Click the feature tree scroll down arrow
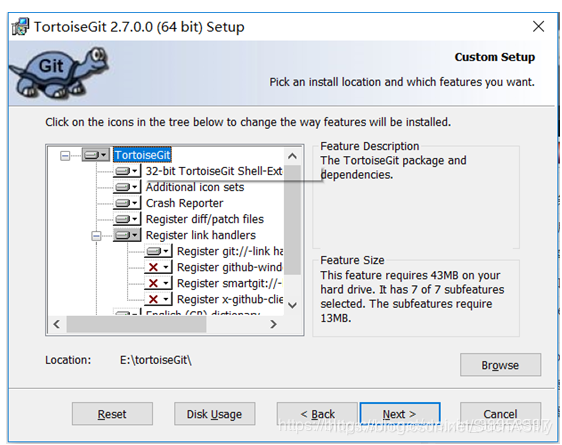562x445 pixels. point(292,305)
